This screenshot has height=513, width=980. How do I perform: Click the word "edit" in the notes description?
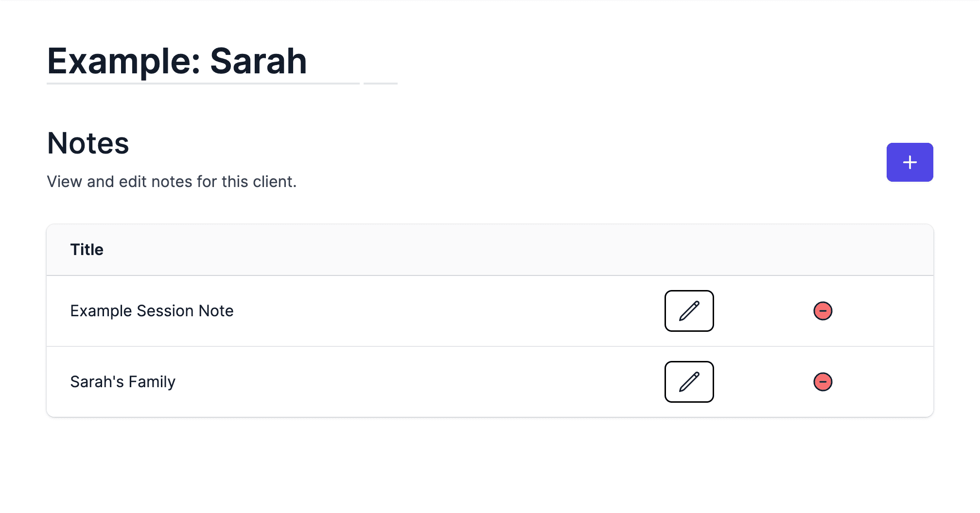[133, 182]
